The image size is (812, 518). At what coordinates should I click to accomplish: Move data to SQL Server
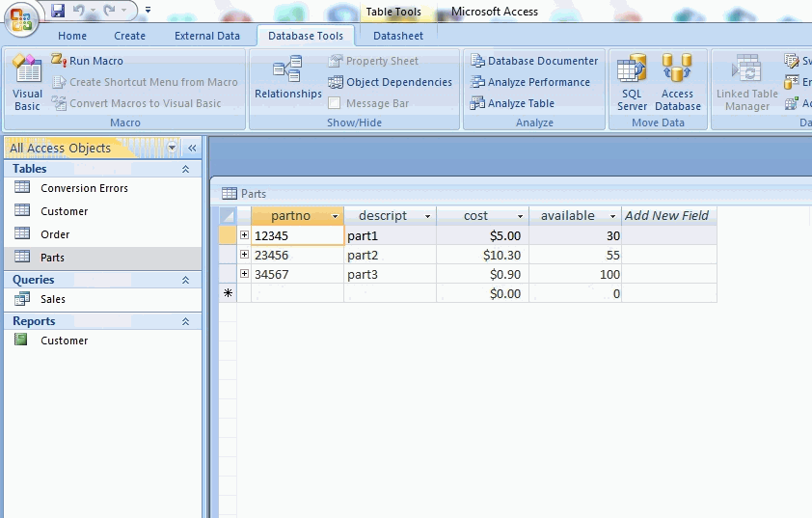[x=632, y=83]
